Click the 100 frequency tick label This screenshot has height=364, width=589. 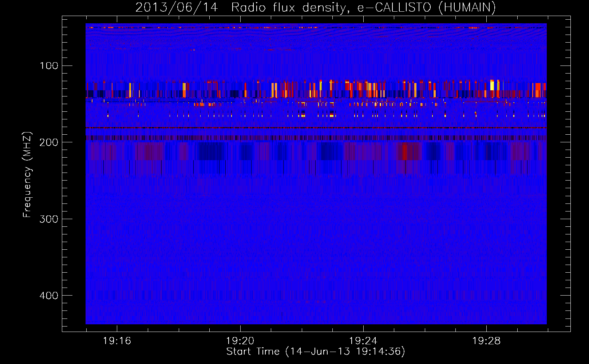pos(49,66)
